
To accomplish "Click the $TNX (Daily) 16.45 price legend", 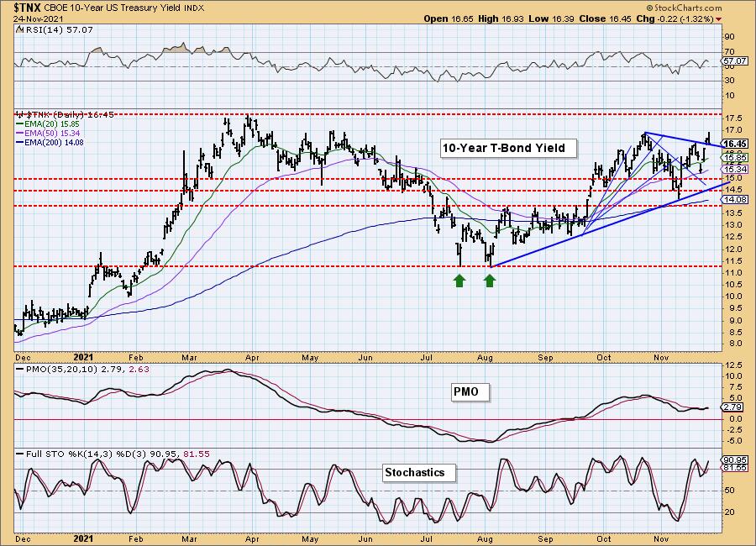I will [x=65, y=115].
